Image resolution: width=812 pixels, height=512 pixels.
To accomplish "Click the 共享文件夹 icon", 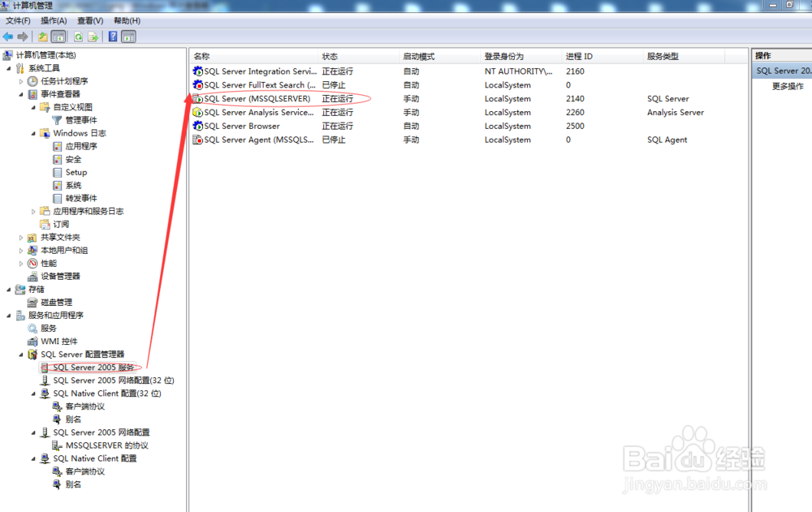I will click(x=32, y=238).
